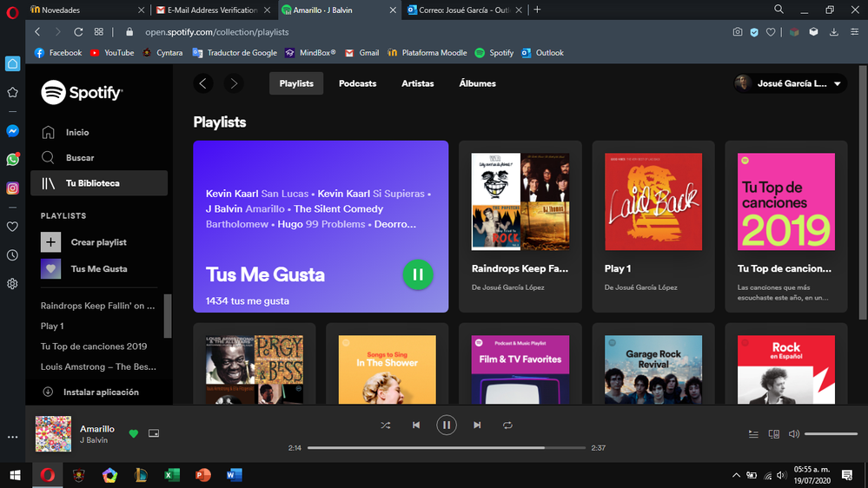Viewport: 868px width, 488px height.
Task: Open Raindrops Keep Fallin' sidebar playlist
Action: (x=98, y=306)
